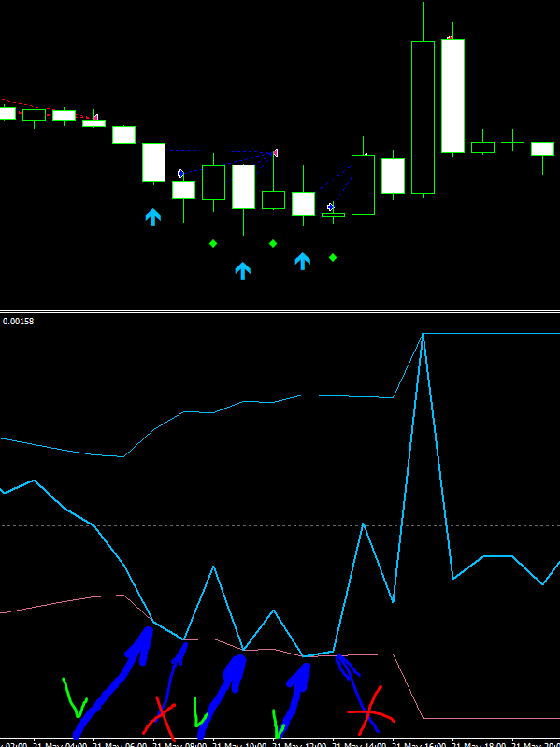This screenshot has width=560, height=747.
Task: Select the green diamond beneath the 12:00 candle
Action: 273,244
